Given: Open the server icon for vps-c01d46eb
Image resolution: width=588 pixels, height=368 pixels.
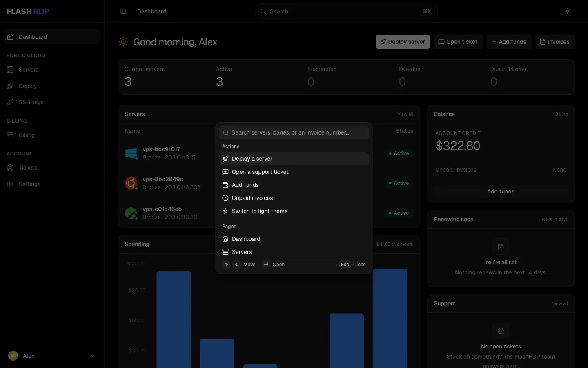Looking at the screenshot, I should point(131,213).
